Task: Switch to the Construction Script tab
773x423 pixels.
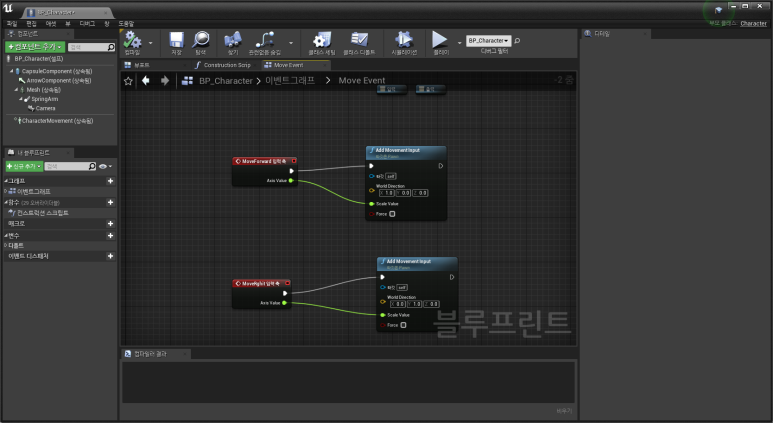Action: [x=225, y=65]
